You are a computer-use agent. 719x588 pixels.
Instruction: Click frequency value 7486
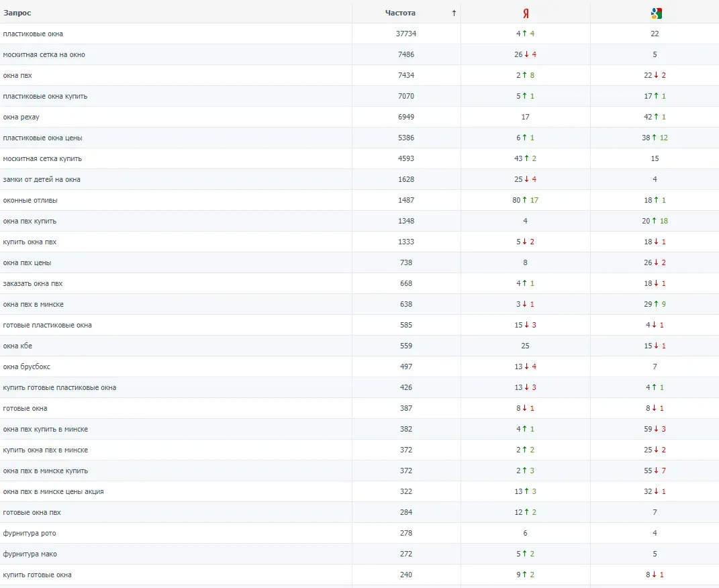pyautogui.click(x=406, y=54)
